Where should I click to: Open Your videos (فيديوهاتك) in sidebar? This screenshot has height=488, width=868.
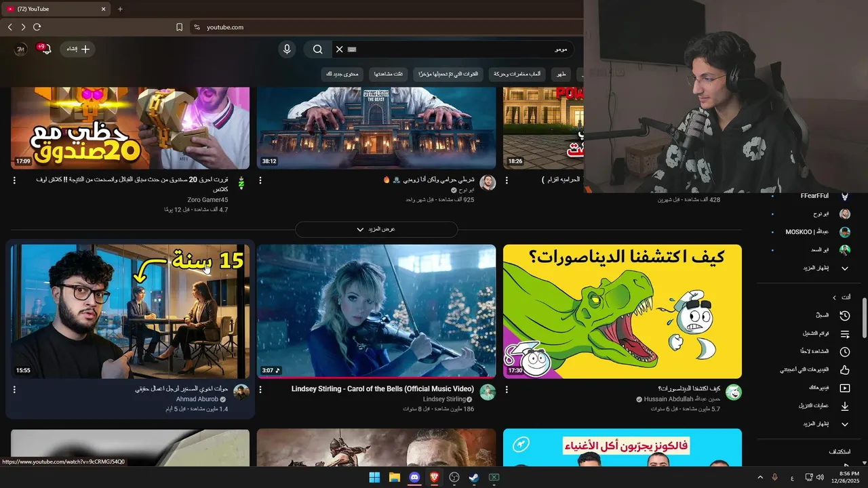(x=810, y=388)
